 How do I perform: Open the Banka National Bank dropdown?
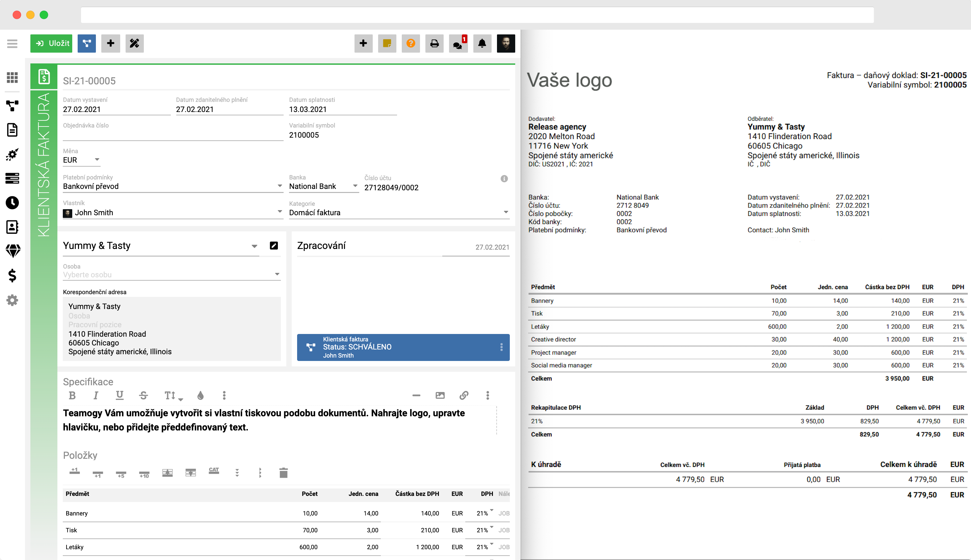tap(355, 186)
